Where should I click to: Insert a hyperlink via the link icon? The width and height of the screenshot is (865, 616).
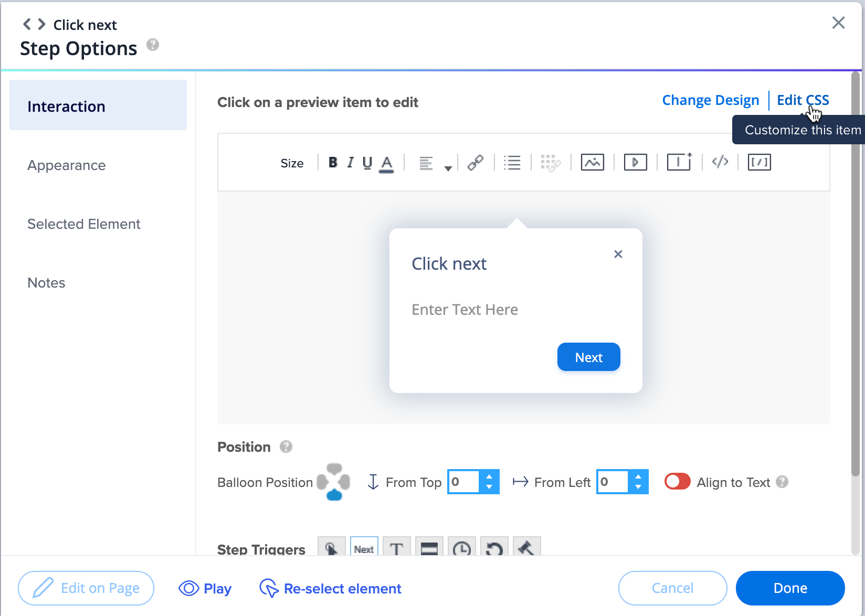point(476,163)
